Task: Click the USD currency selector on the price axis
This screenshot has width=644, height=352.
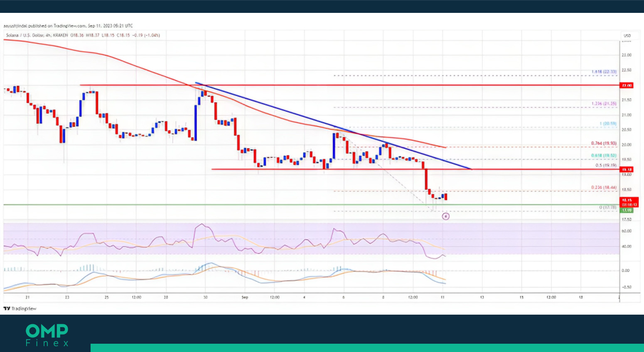Action: coord(627,36)
